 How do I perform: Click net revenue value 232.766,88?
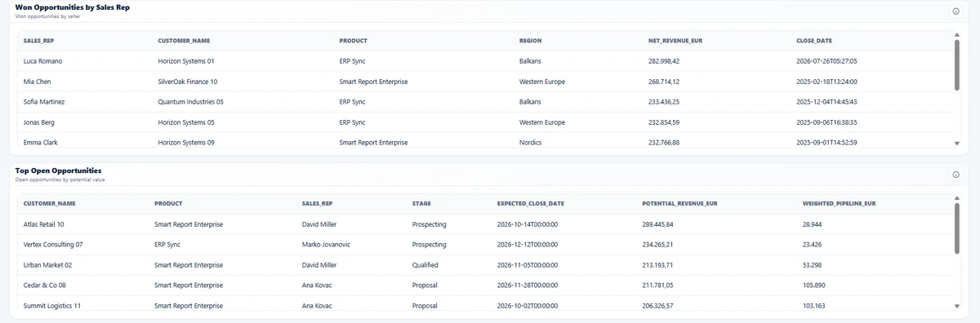(664, 142)
